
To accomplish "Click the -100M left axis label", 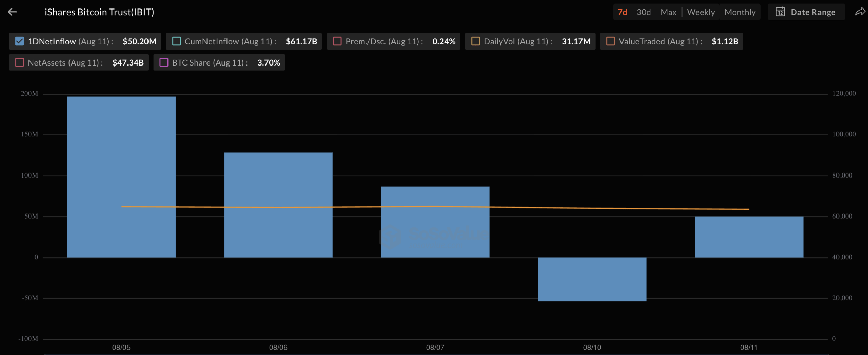I will (28, 339).
